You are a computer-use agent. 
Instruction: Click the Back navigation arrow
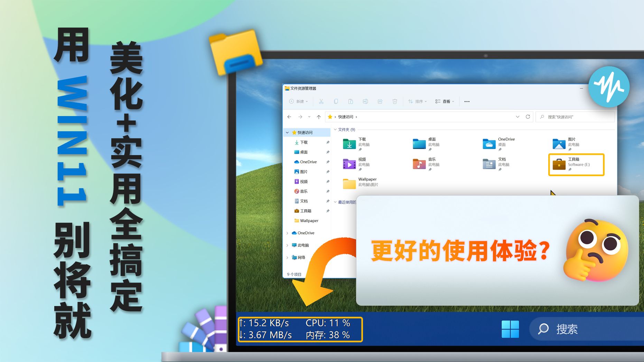click(289, 117)
